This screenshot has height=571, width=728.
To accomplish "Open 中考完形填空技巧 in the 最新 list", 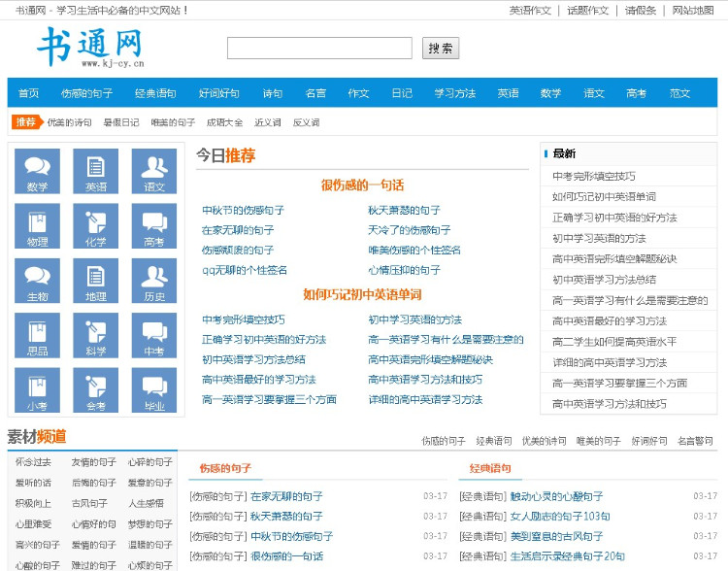I will point(594,176).
